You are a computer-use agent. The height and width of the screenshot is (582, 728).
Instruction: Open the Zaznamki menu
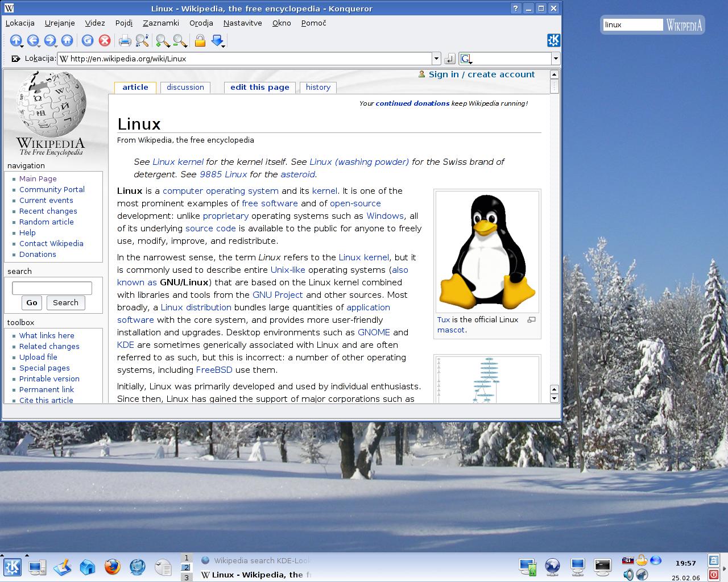161,23
